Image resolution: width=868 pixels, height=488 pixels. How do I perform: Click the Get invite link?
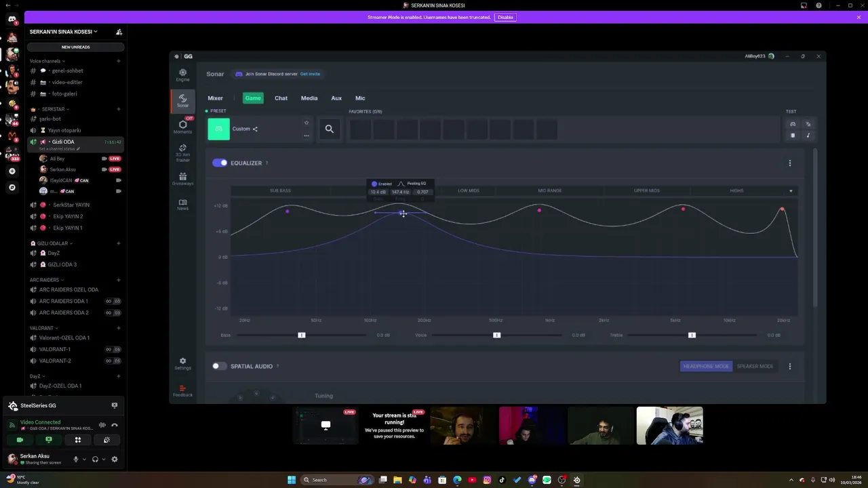click(310, 74)
